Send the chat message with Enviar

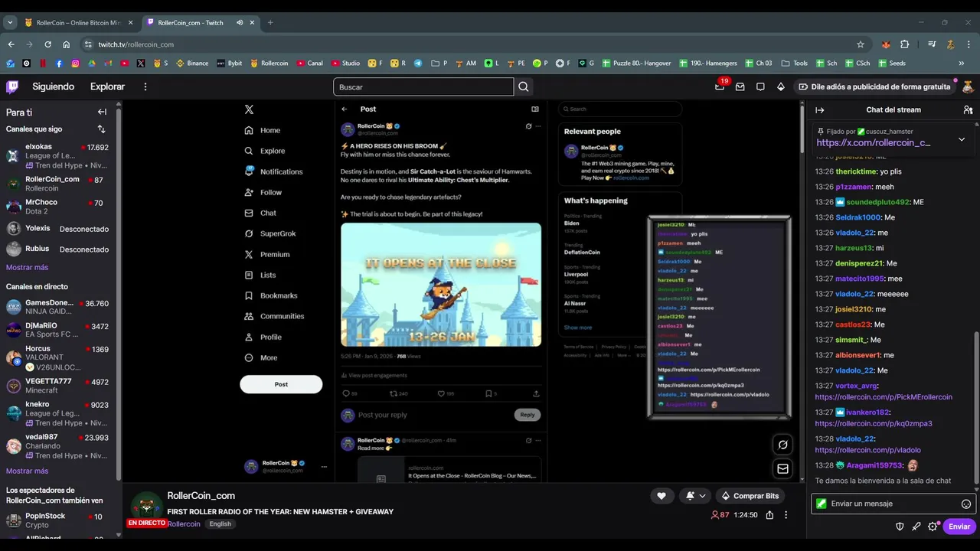[x=959, y=527]
